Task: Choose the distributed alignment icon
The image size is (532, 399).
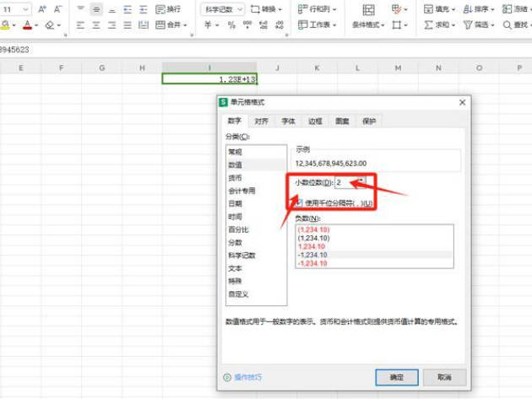Action: click(x=144, y=24)
